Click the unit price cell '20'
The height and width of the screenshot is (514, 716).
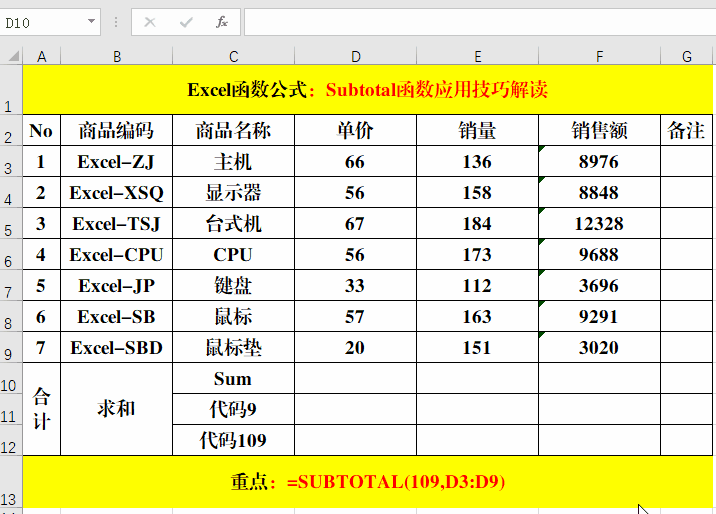pos(355,347)
